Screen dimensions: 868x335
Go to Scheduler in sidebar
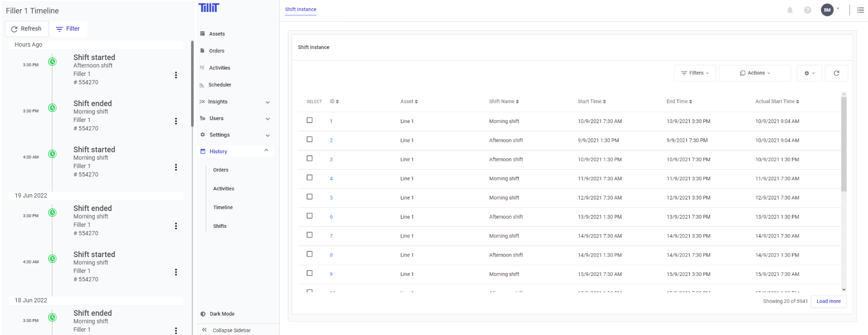[220, 85]
